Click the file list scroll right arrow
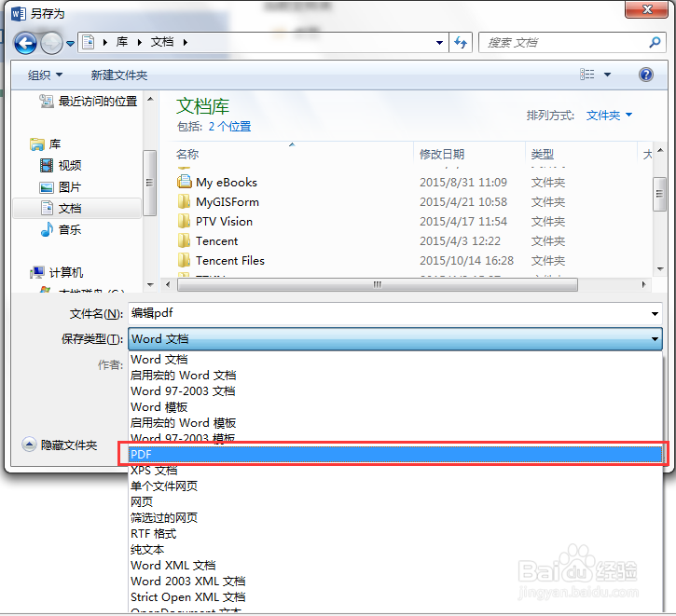The height and width of the screenshot is (616, 676). coord(643,285)
